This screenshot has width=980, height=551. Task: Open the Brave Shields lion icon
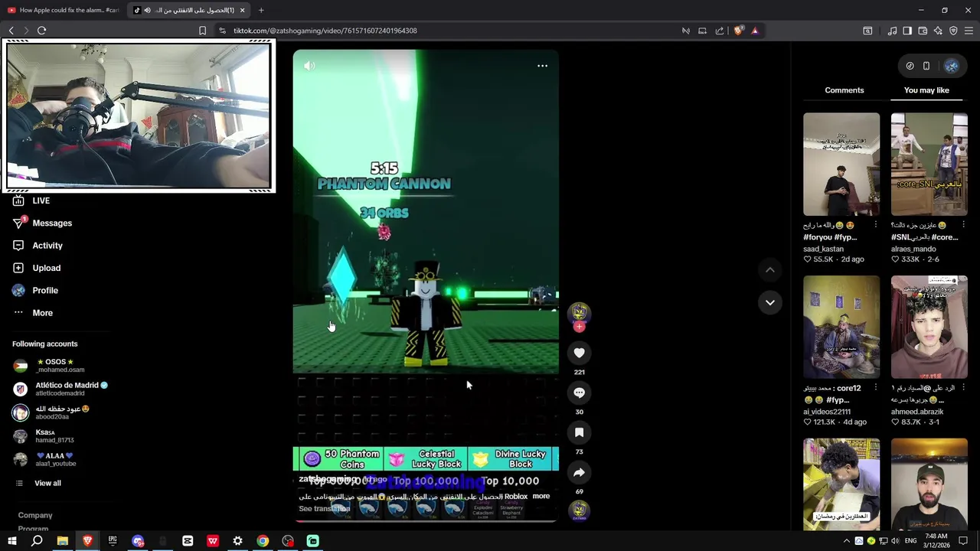tap(738, 31)
